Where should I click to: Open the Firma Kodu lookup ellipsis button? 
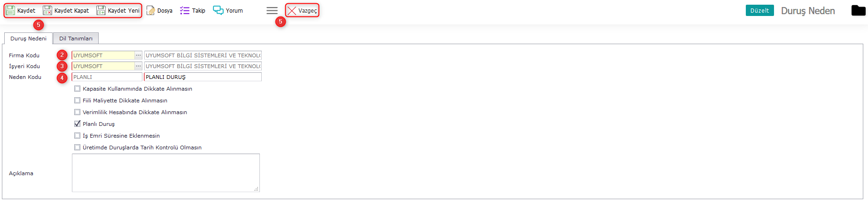pos(138,55)
